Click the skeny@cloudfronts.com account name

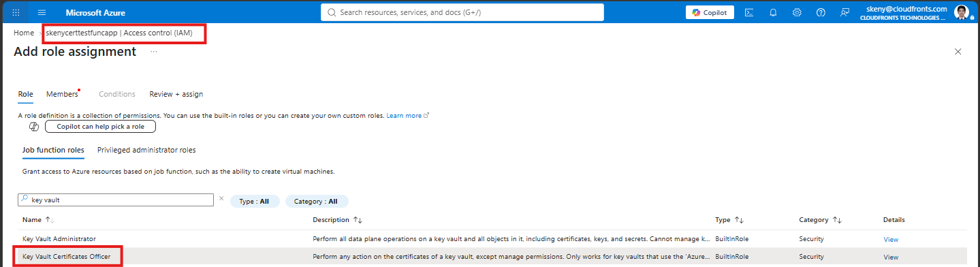(x=906, y=9)
